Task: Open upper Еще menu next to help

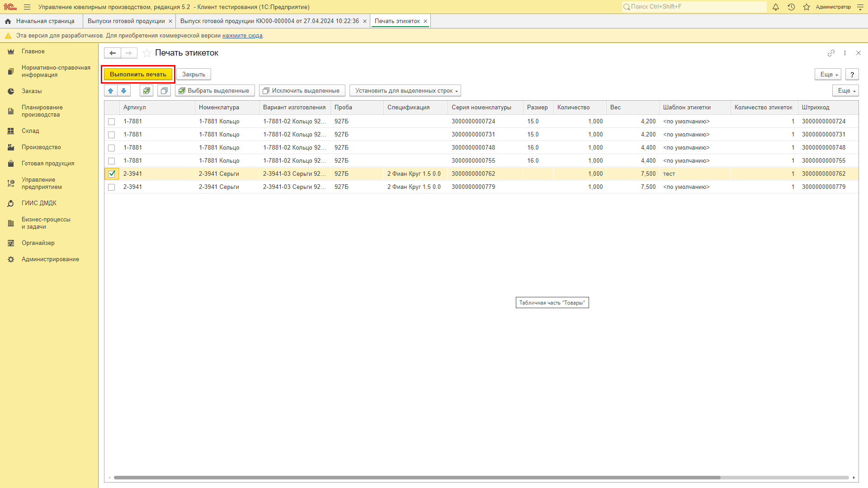Action: pos(828,75)
